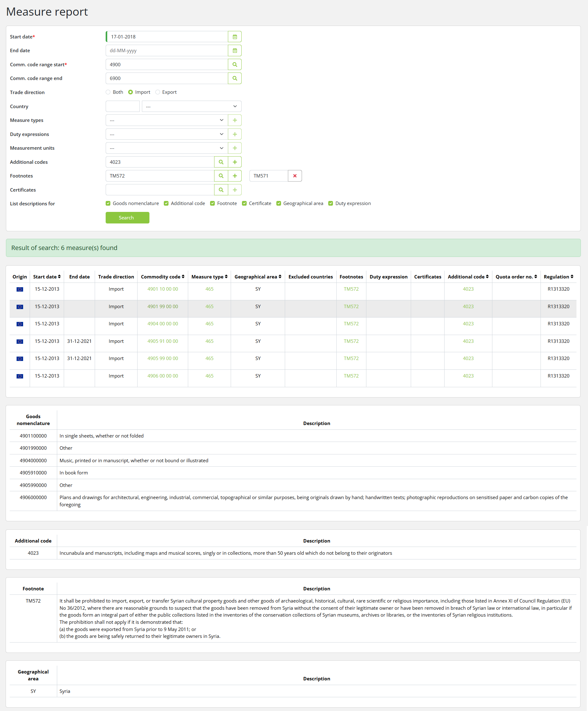Click the green Search button
The height and width of the screenshot is (711, 588).
127,218
